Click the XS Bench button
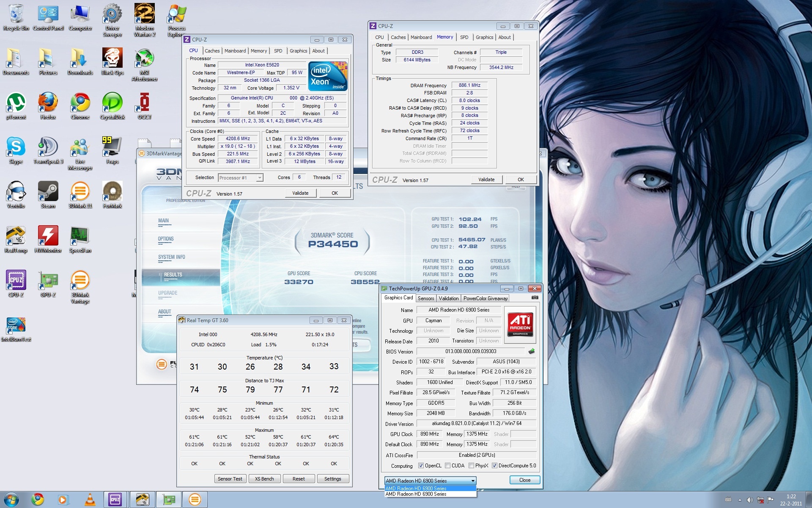 point(264,479)
